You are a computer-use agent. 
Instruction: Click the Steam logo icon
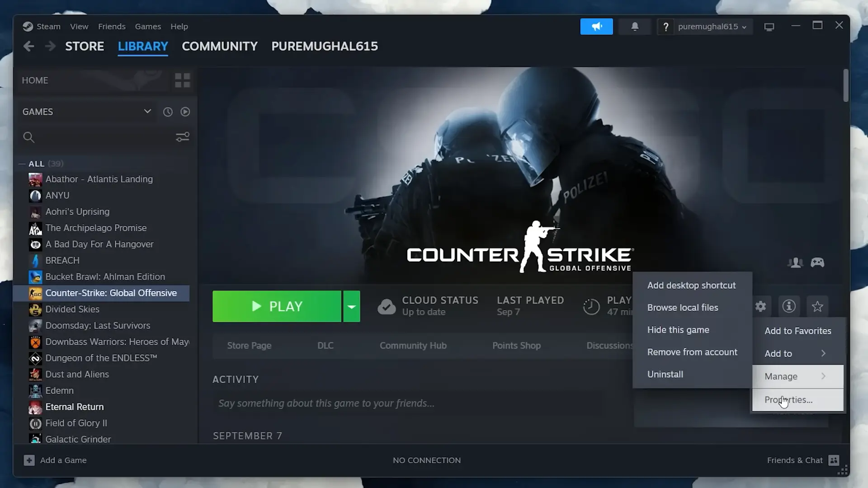click(28, 27)
